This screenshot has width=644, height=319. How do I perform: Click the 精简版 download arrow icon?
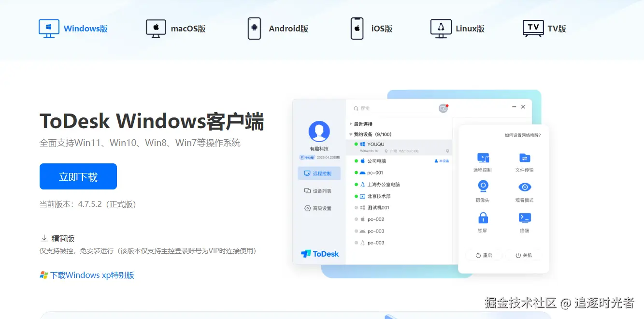tap(44, 238)
